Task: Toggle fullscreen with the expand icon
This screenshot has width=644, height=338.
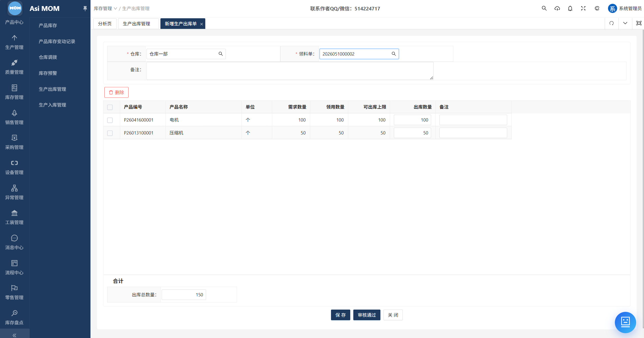Action: pyautogui.click(x=583, y=8)
